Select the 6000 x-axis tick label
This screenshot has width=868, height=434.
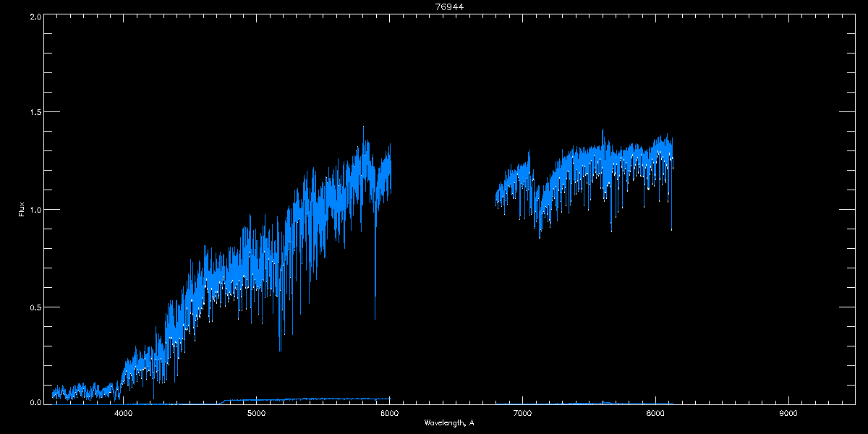(389, 414)
